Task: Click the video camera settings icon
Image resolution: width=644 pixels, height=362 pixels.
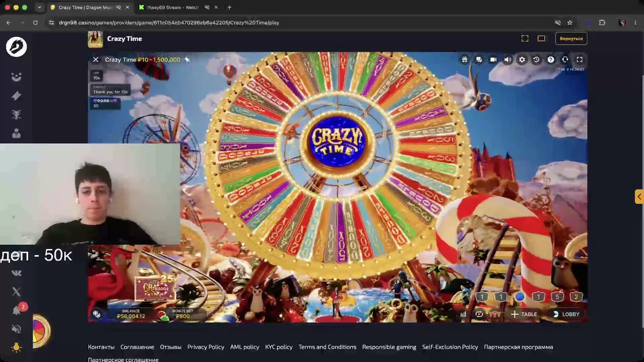Action: (493, 60)
